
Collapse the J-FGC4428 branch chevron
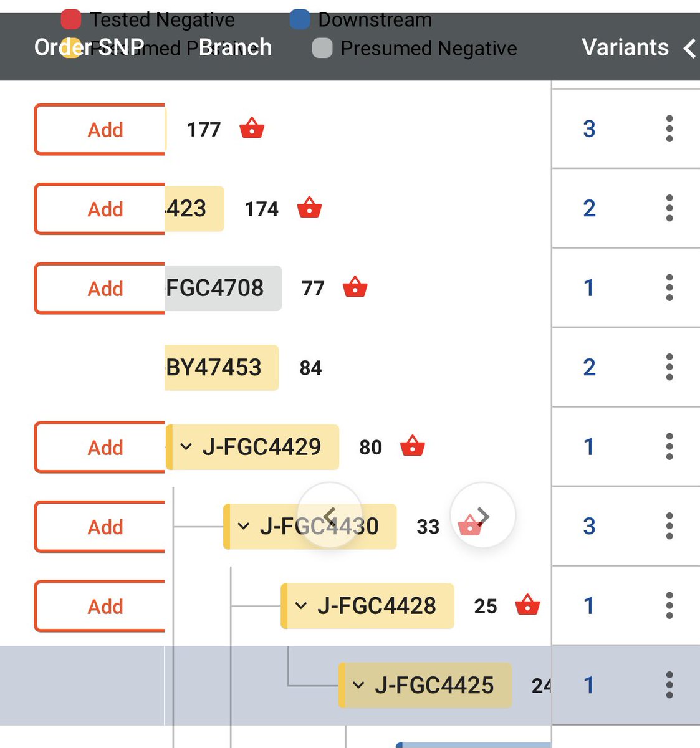click(301, 605)
